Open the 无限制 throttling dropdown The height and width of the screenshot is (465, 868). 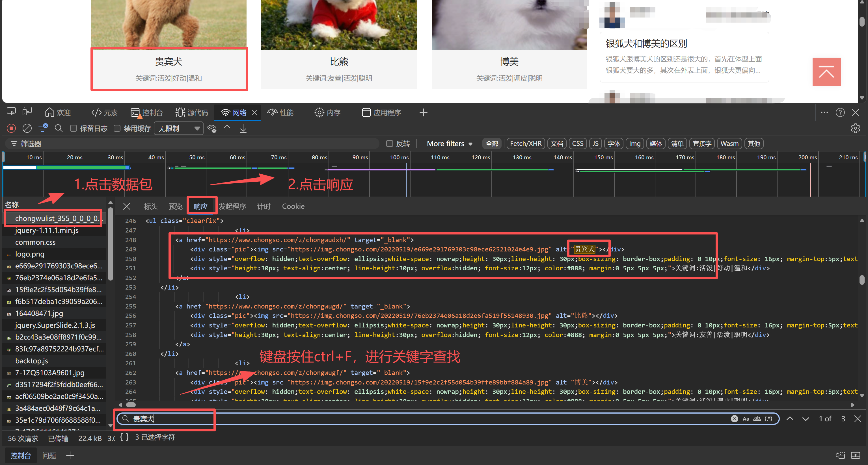point(179,128)
